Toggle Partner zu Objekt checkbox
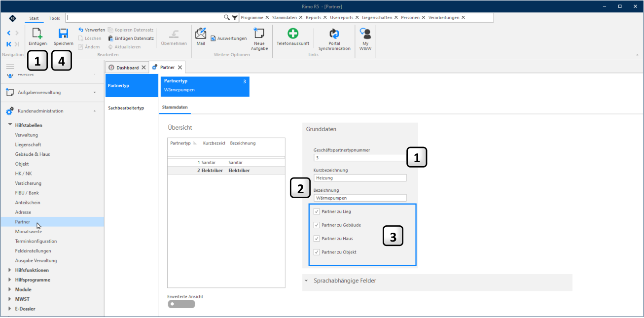The height and width of the screenshot is (318, 644). coord(317,252)
